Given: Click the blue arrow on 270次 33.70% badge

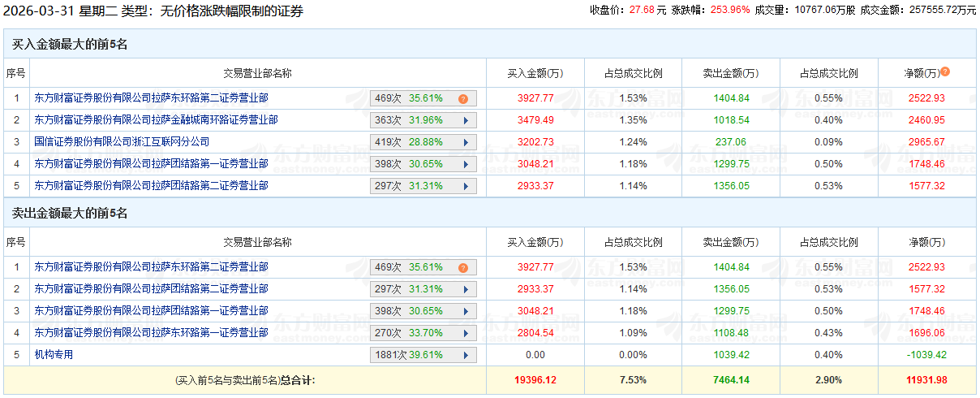Looking at the screenshot, I should (x=466, y=333).
